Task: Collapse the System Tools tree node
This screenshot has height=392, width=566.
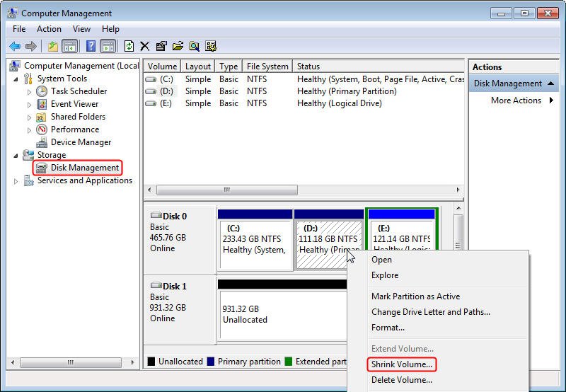Action: (x=16, y=79)
